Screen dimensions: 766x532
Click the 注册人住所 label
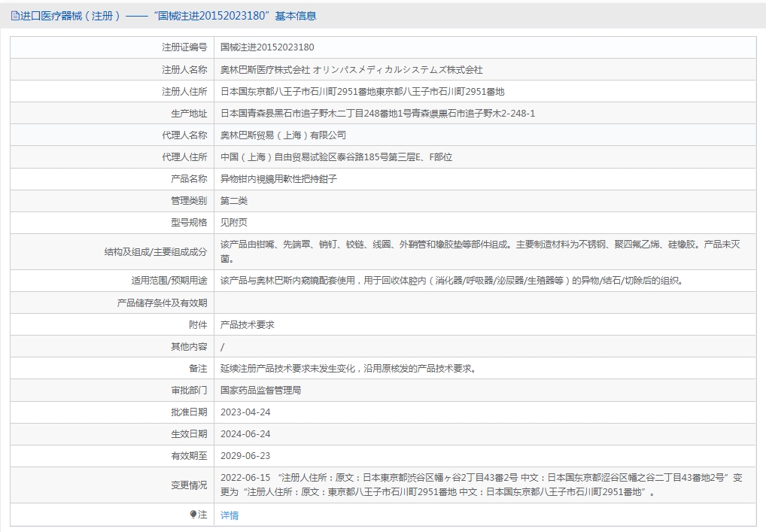point(184,91)
